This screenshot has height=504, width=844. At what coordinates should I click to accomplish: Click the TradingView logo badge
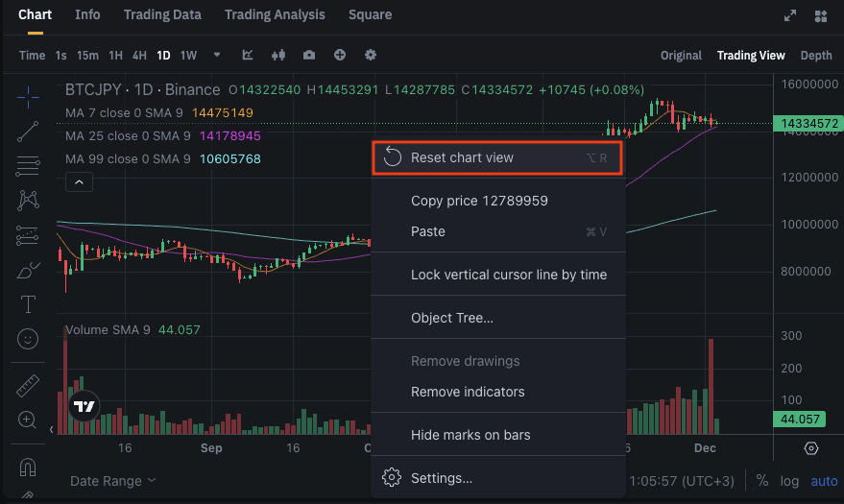(x=84, y=406)
